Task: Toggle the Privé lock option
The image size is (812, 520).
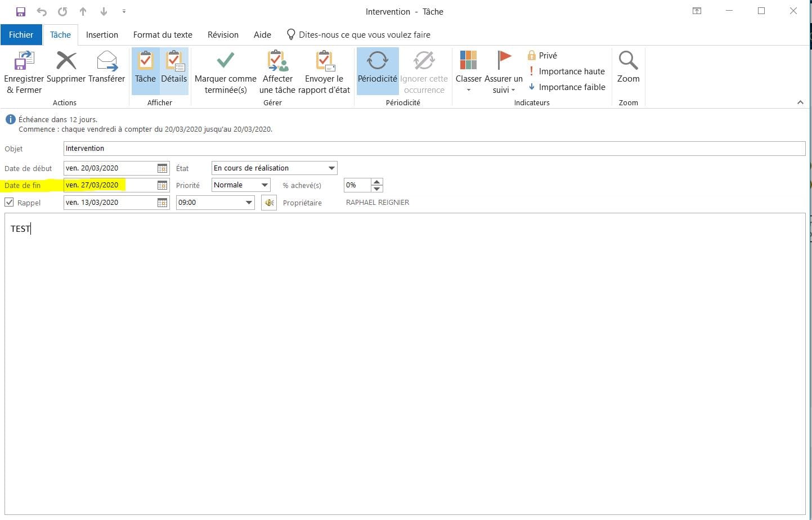Action: tap(542, 55)
